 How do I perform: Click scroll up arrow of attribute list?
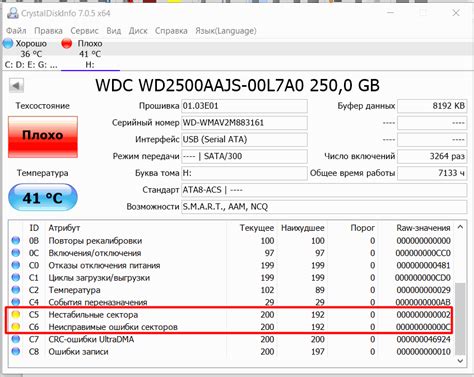tap(460, 227)
